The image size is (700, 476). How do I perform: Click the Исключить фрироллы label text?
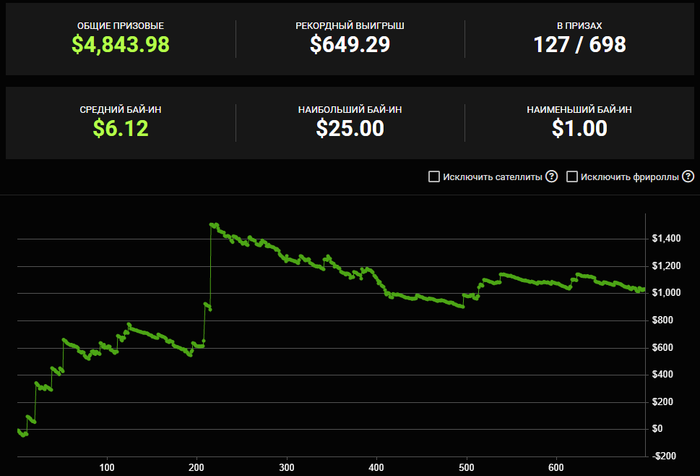[x=629, y=177]
